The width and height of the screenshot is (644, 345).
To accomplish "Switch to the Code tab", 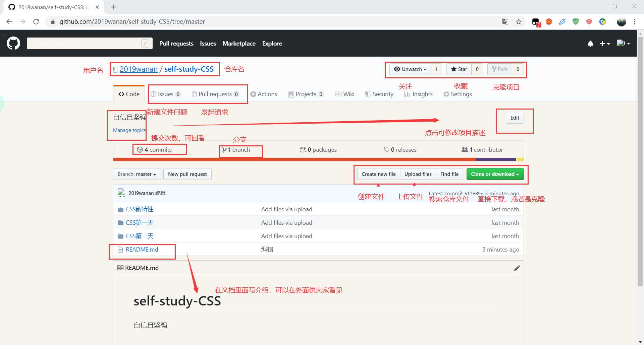I will tap(129, 94).
